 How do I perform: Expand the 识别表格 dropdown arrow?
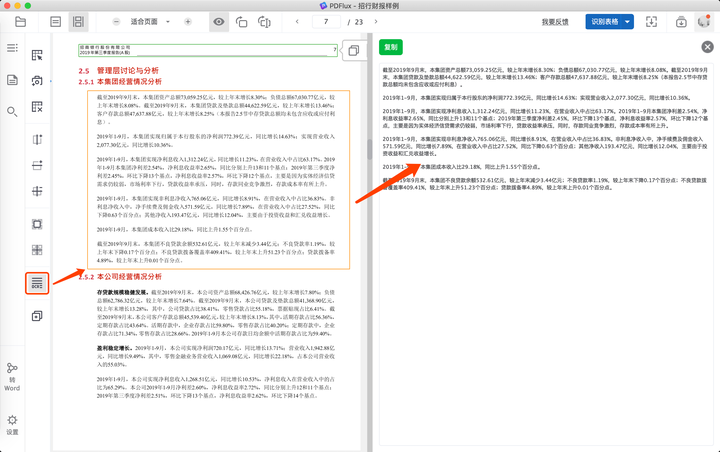pos(628,22)
